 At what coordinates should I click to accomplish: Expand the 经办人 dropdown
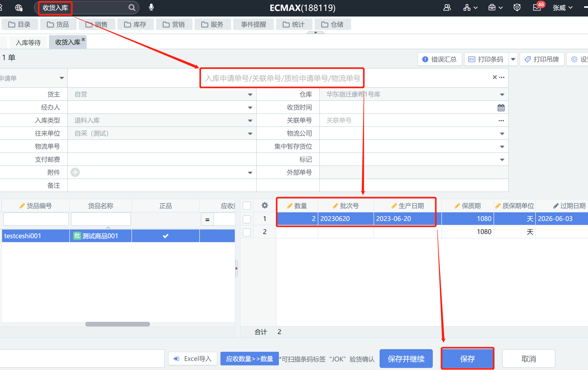click(250, 107)
